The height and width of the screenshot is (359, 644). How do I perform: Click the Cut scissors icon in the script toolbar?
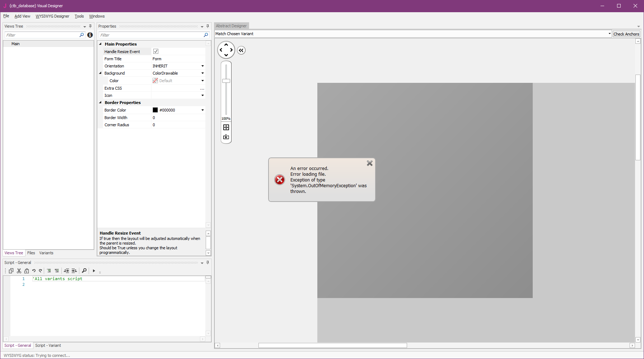(x=19, y=271)
